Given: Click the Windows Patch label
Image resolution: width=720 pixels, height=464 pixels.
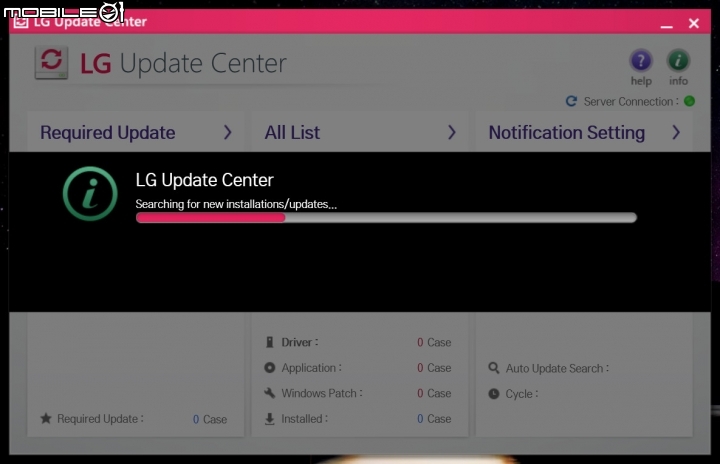Looking at the screenshot, I should (x=322, y=393).
